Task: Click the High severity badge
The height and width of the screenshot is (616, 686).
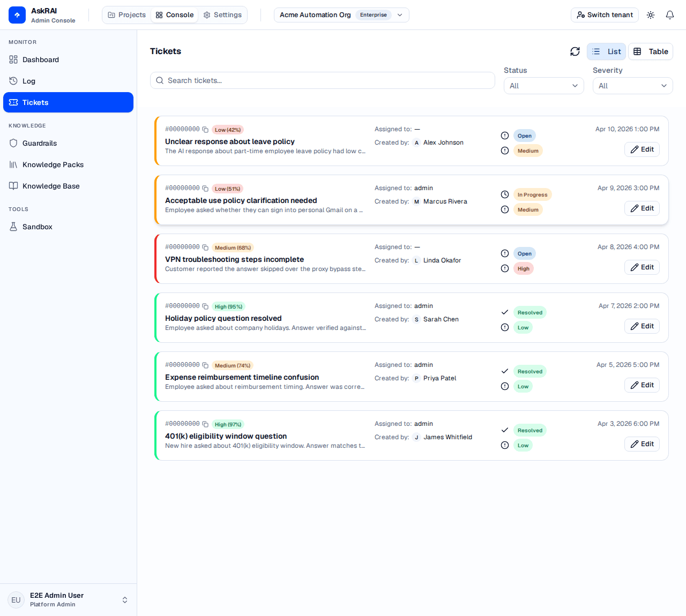Action: 524,268
